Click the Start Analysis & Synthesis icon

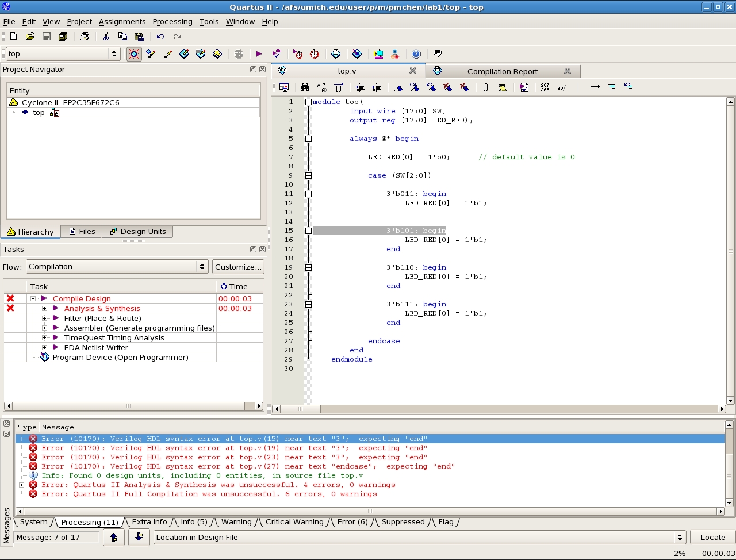tap(277, 53)
